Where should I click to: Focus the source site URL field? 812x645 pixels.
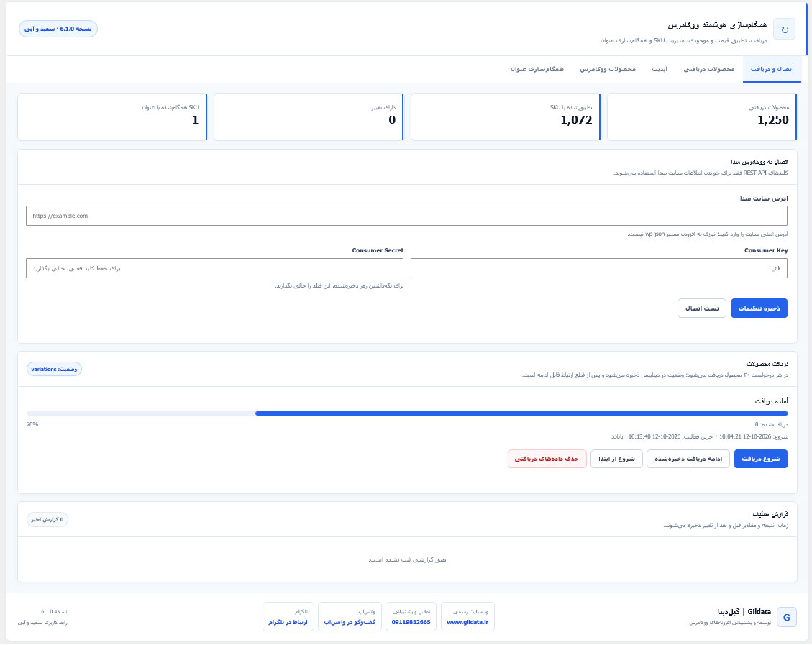[406, 216]
